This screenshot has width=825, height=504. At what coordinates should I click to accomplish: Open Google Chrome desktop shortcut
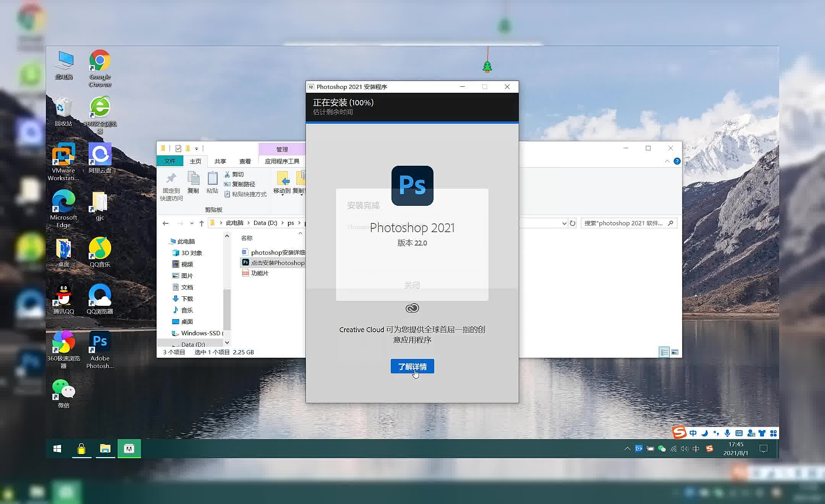pos(100,68)
